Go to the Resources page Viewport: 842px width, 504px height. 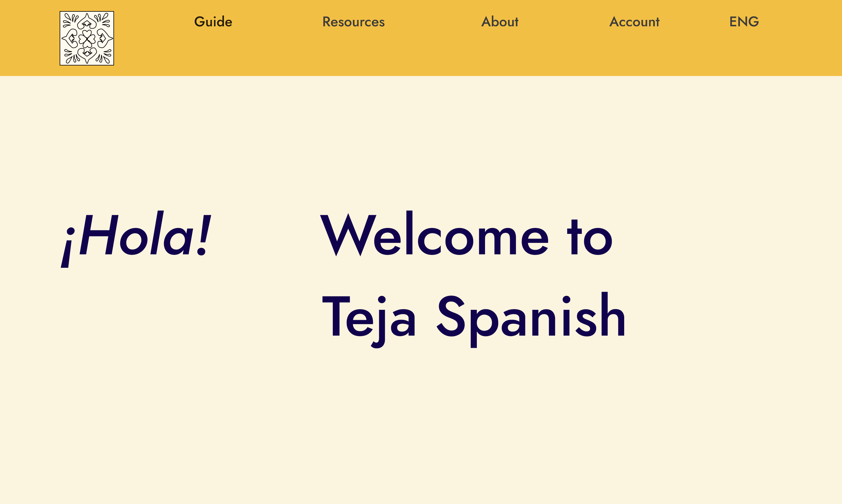(x=353, y=22)
